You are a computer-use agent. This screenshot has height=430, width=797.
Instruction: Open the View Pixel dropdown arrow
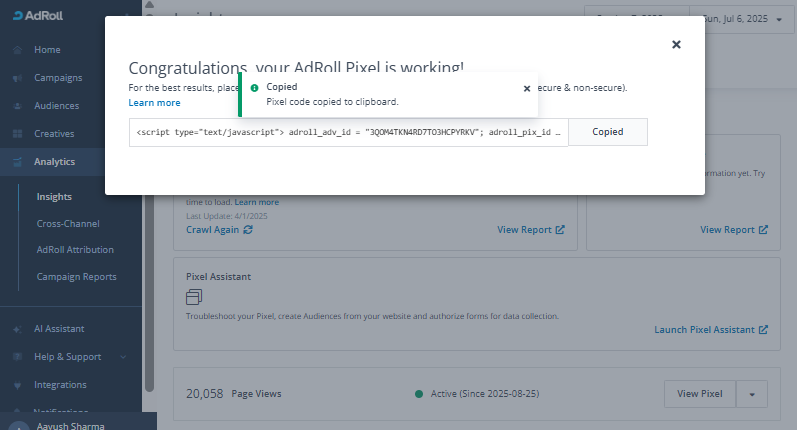coord(752,394)
